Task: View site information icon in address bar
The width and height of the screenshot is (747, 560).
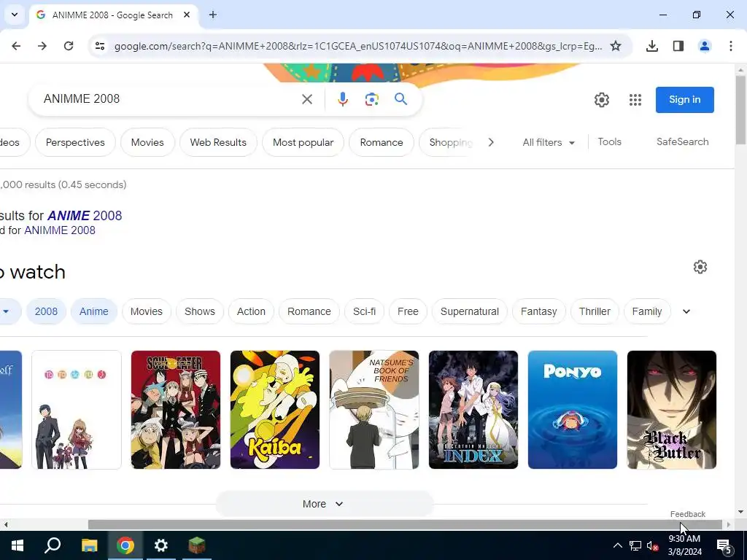Action: click(x=99, y=46)
